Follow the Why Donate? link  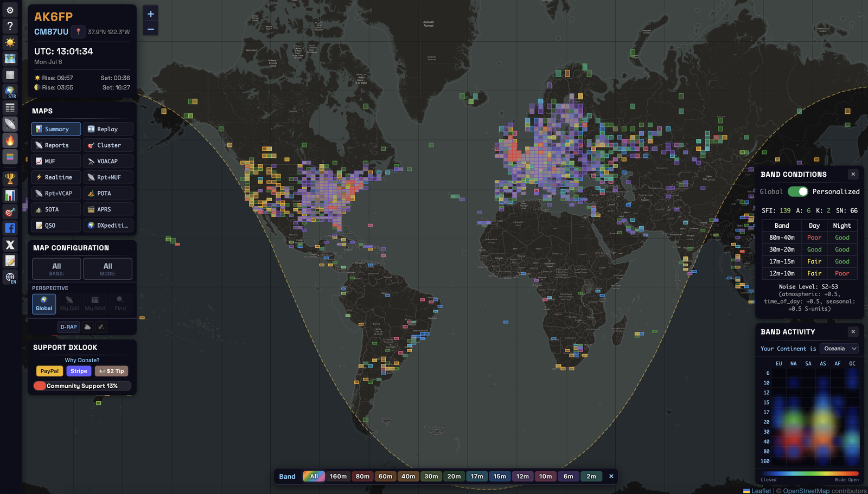pos(82,360)
